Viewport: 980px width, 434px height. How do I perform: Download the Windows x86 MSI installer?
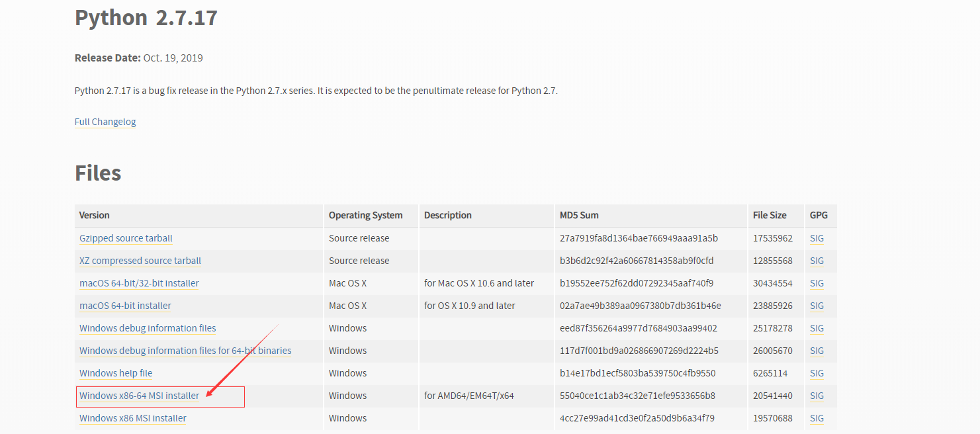pos(133,418)
